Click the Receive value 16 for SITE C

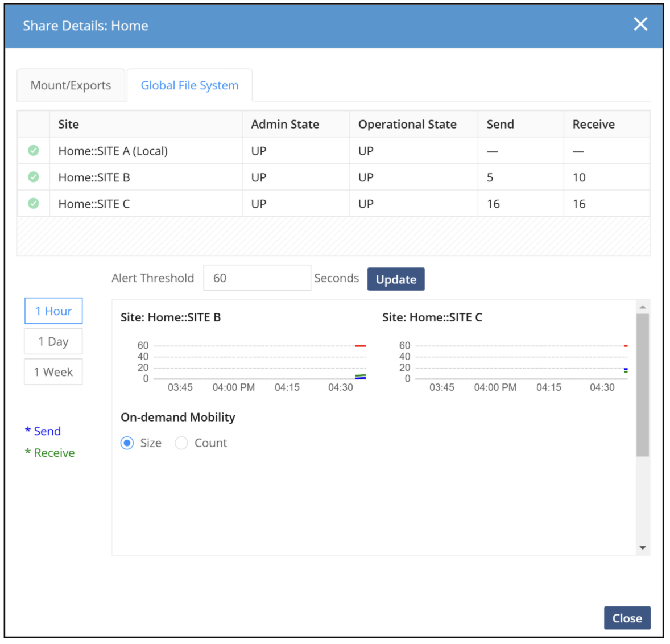579,204
